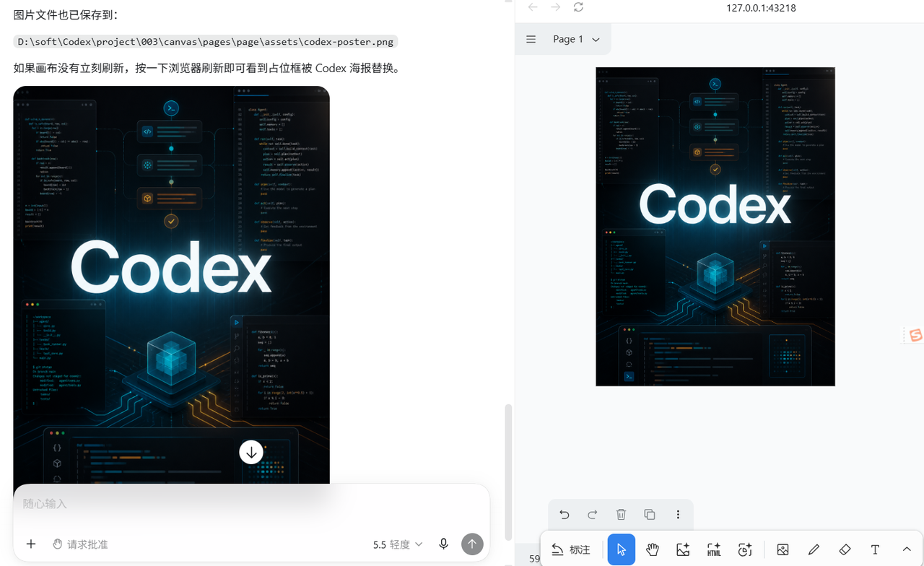This screenshot has width=924, height=566.
Task: Select the eraser tool
Action: (x=845, y=550)
